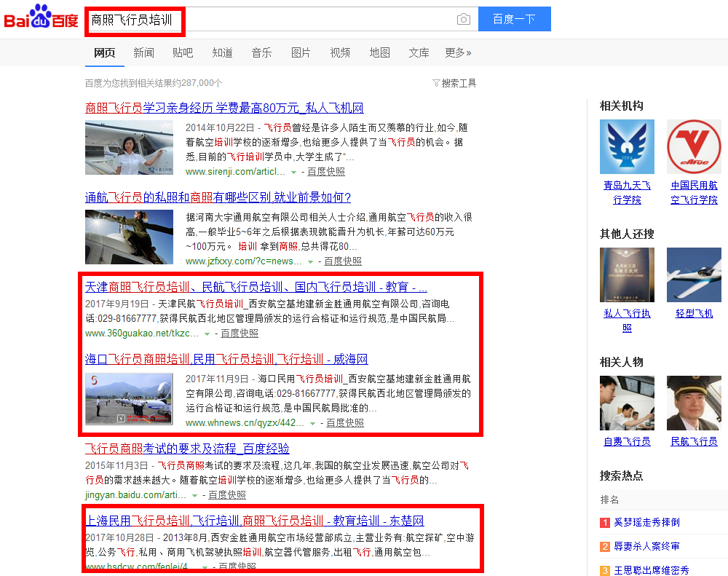Open result 商照飞行员学习亲身经历 学费最高80万元
The image size is (728, 576).
[224, 109]
